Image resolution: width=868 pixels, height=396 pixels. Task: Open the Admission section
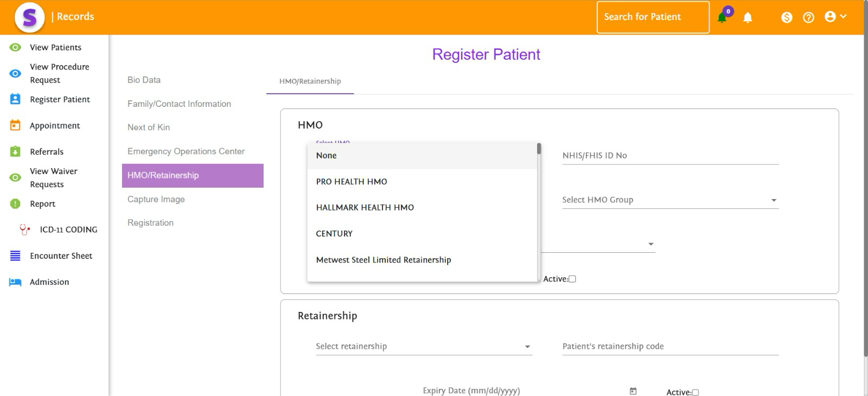coord(49,282)
